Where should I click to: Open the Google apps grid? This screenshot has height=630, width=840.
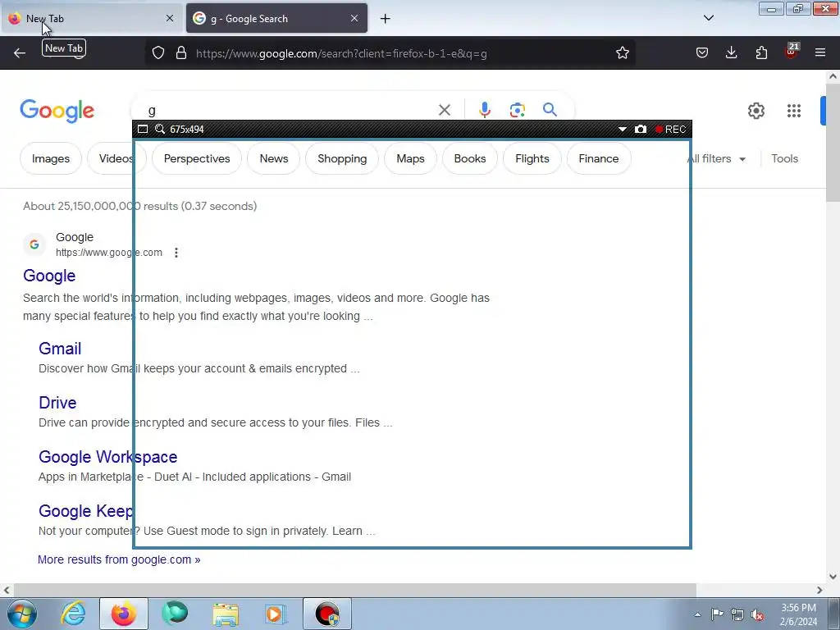[794, 111]
